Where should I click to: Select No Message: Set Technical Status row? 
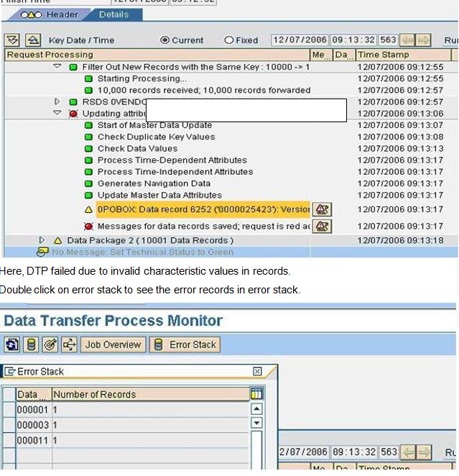pos(142,252)
